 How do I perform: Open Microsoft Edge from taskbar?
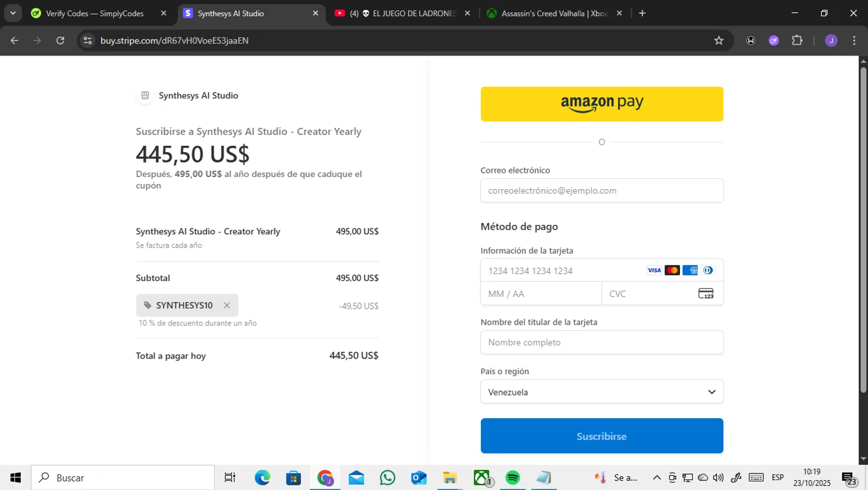[x=262, y=478]
